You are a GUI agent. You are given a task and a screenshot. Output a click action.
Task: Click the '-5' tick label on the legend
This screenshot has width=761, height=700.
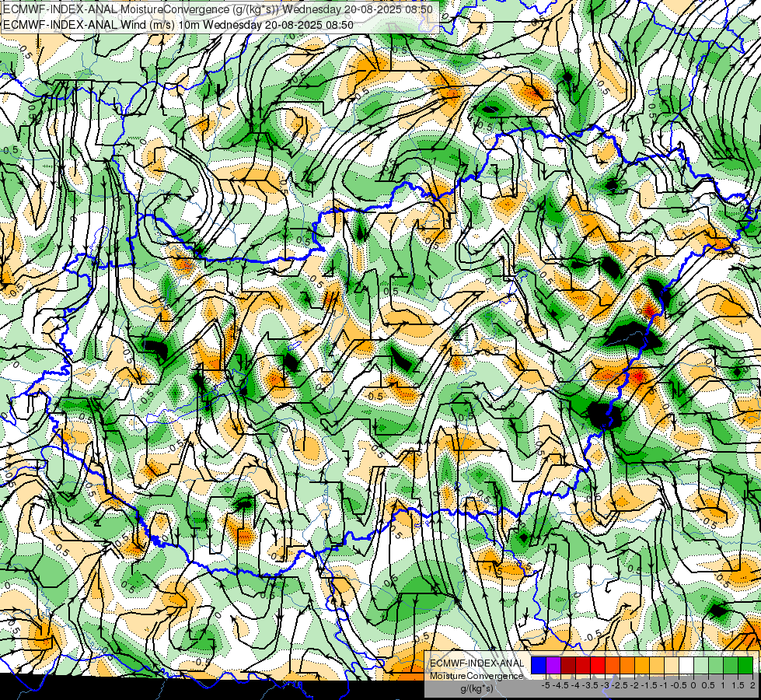tap(546, 685)
